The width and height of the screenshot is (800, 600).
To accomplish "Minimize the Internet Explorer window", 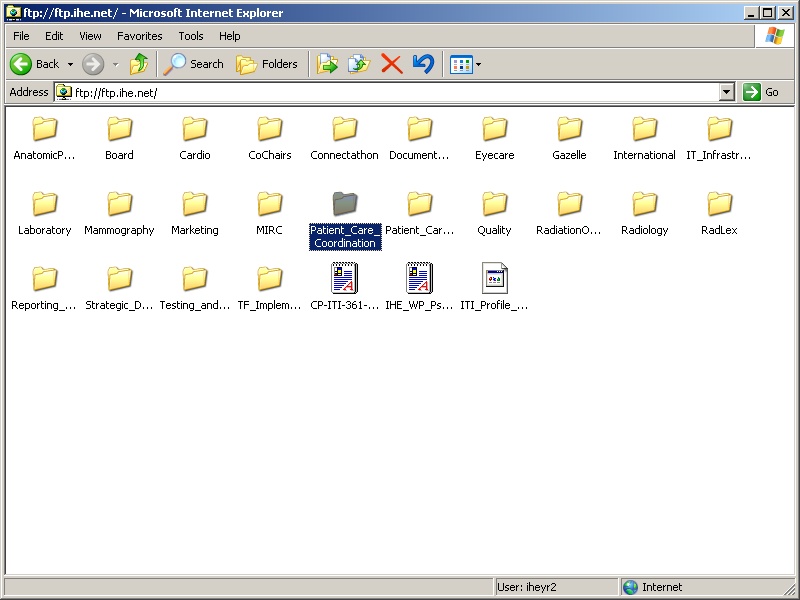I will (751, 13).
